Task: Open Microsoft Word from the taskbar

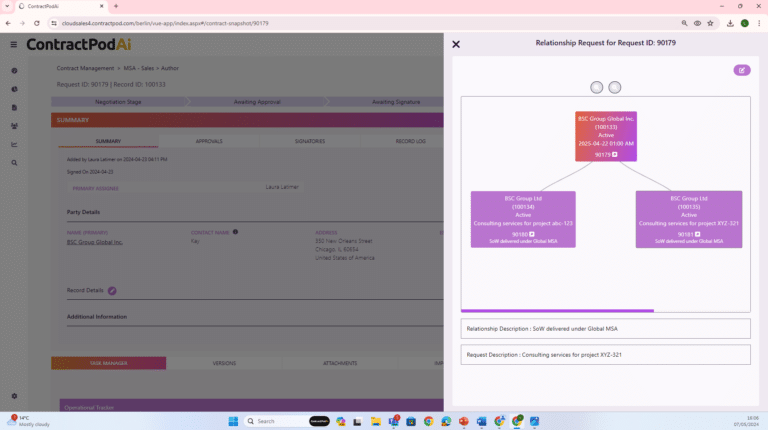Action: tap(481, 421)
